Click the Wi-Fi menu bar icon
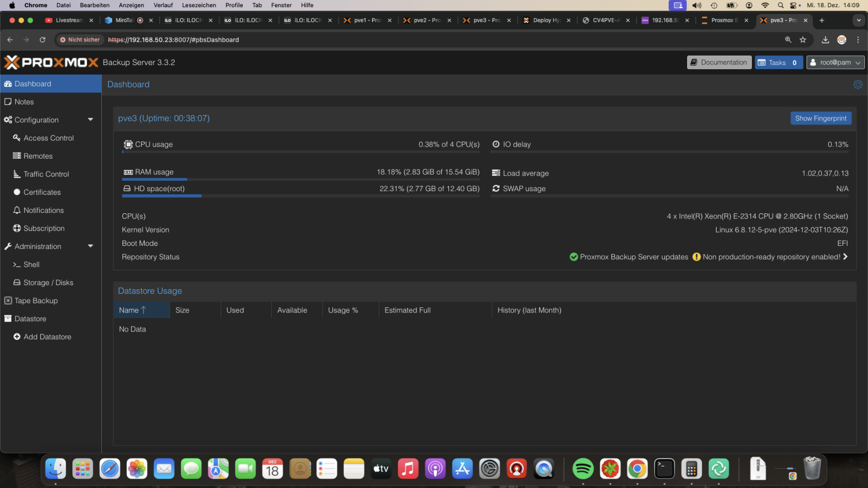 (x=765, y=5)
